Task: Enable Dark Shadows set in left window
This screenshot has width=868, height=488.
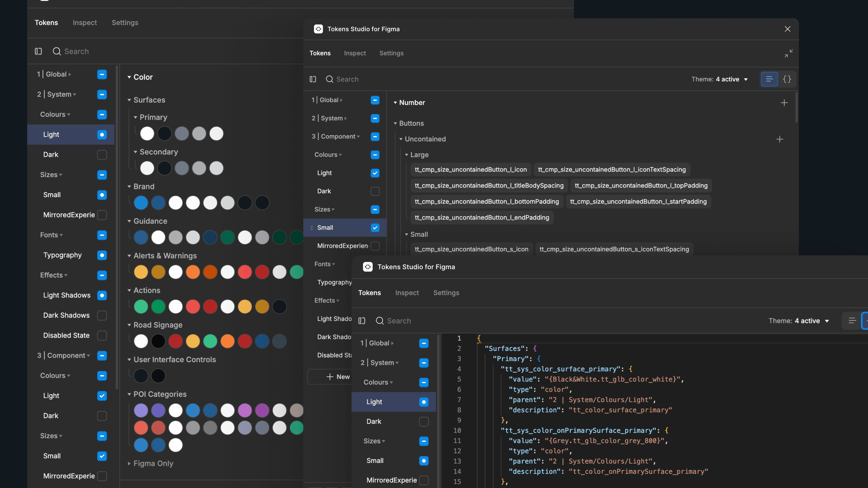Action: pyautogui.click(x=102, y=315)
